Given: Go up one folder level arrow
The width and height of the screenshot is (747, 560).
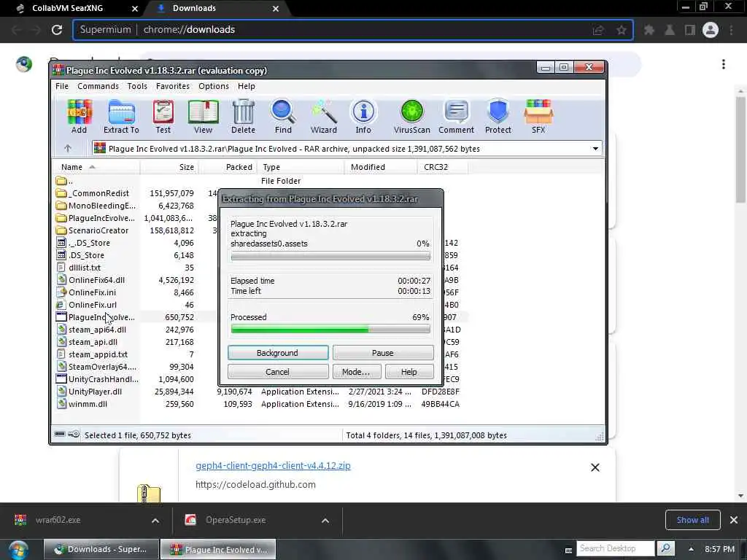Looking at the screenshot, I should 68,149.
